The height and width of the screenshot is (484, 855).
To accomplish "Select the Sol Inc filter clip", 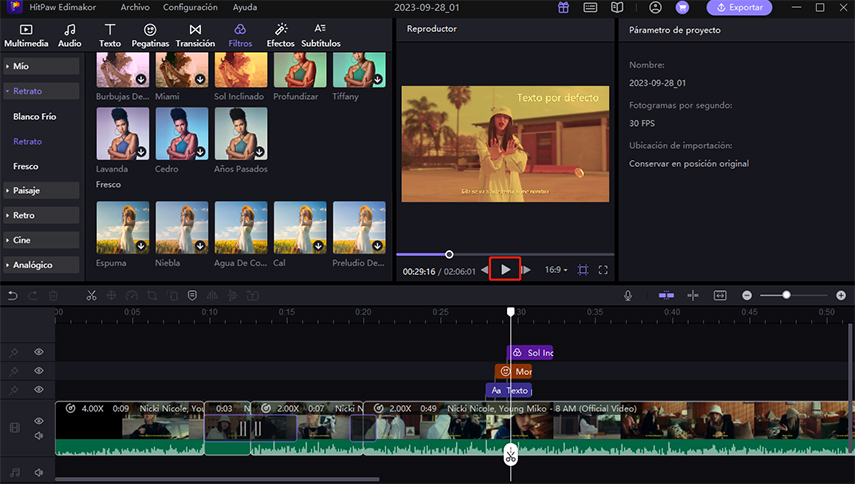I will click(530, 353).
